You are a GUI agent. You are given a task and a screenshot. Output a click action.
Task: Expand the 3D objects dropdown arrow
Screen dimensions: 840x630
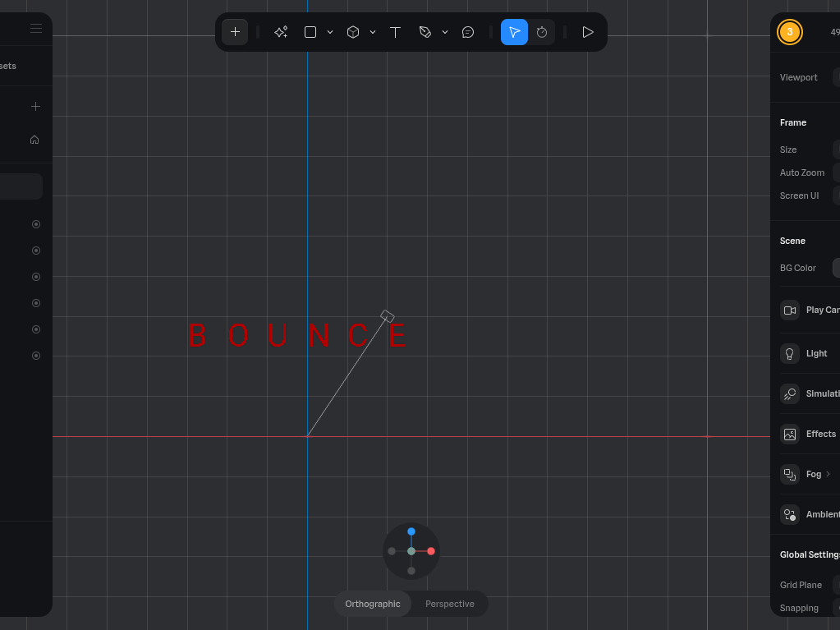tap(373, 32)
